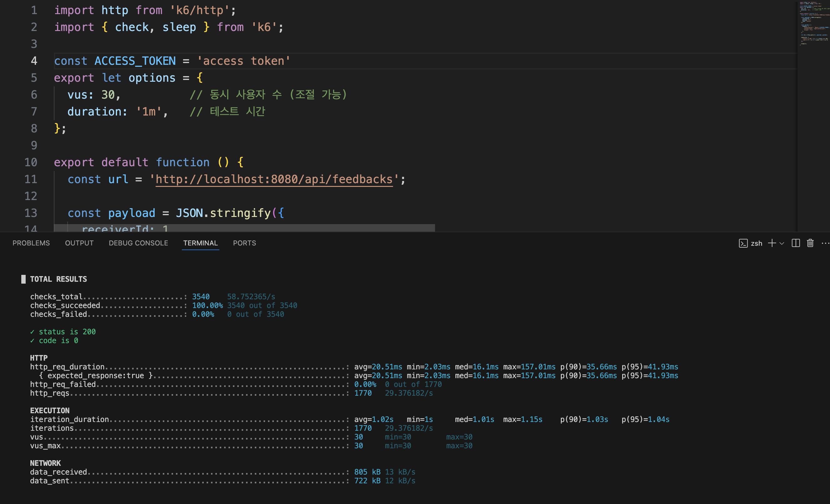
Task: Click line number 4 in gutter
Action: (x=34, y=61)
